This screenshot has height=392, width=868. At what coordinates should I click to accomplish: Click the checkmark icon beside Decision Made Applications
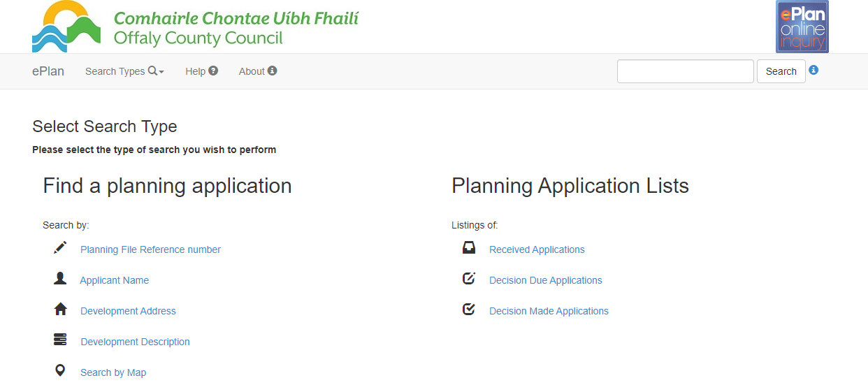click(469, 309)
